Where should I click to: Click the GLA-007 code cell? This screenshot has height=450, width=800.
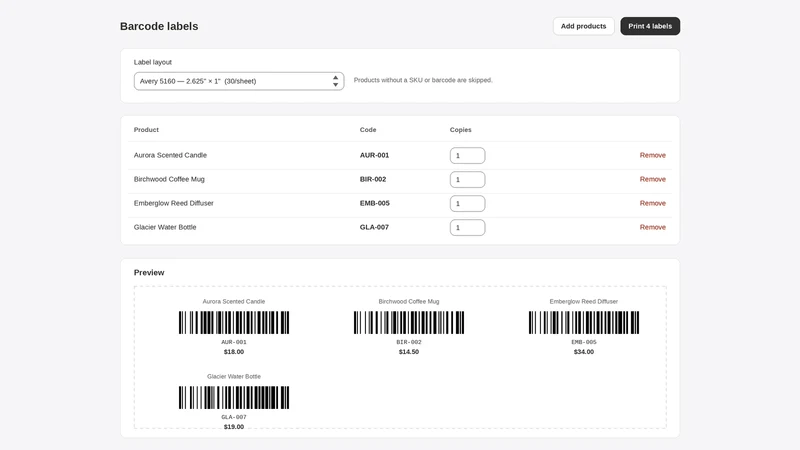(x=374, y=227)
